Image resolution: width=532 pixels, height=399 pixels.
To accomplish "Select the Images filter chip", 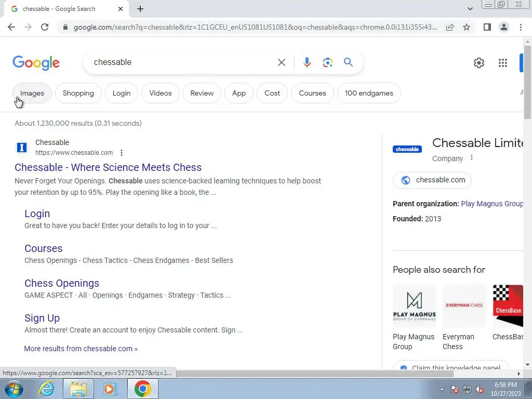I will (32, 93).
